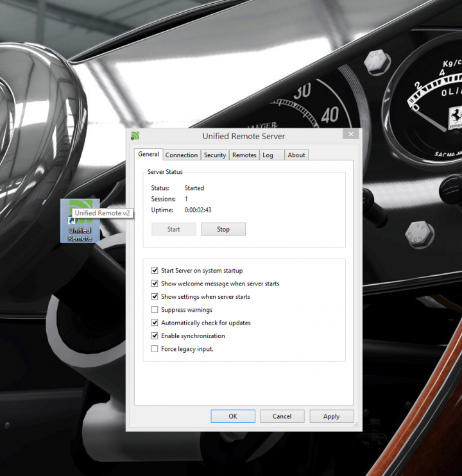
Task: Click the disabled Start button
Action: pyautogui.click(x=174, y=229)
